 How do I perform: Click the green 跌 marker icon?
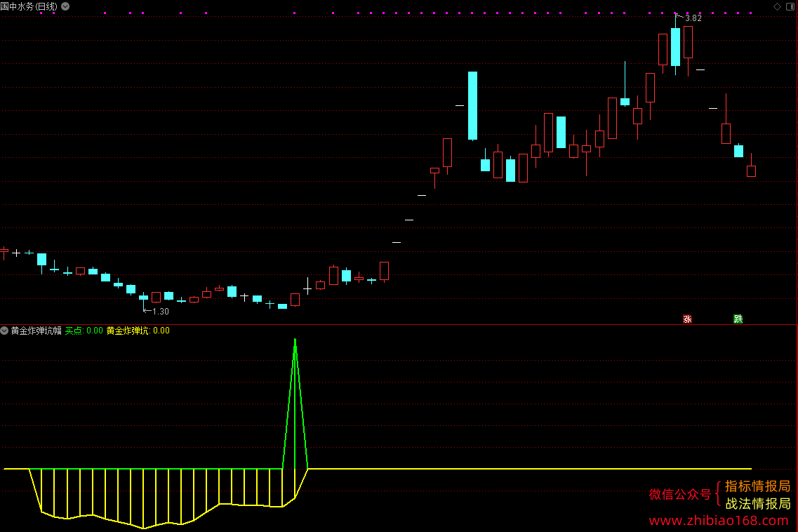(738, 319)
